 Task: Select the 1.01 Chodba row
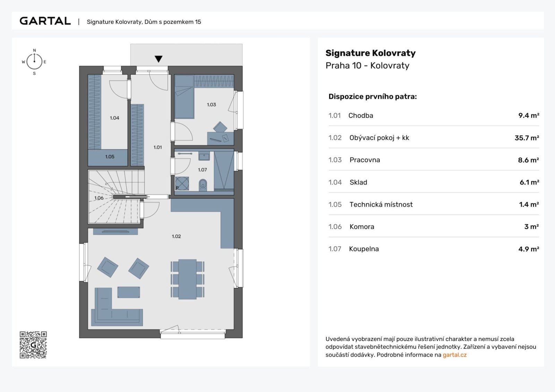(x=434, y=115)
